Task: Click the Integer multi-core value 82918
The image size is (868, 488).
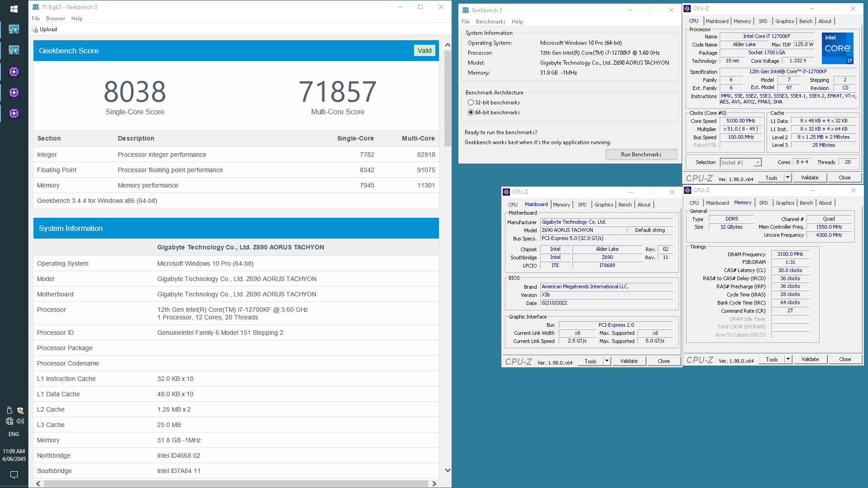Action: pyautogui.click(x=426, y=155)
